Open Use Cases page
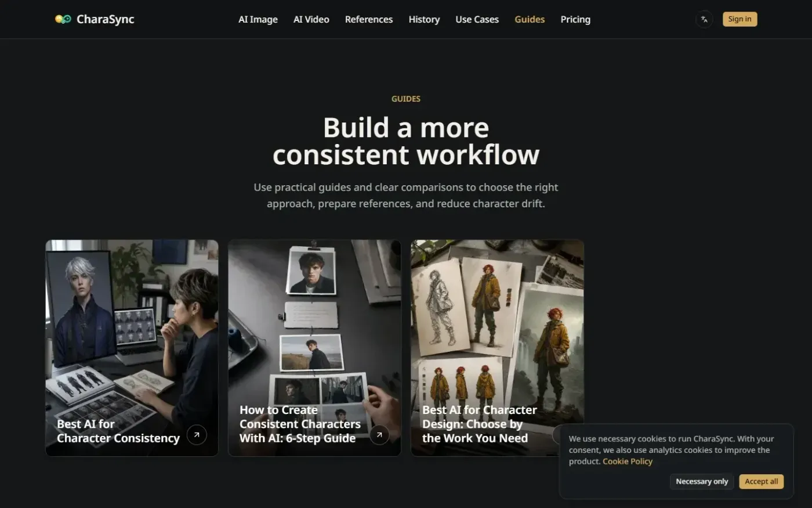This screenshot has width=812, height=508. (477, 19)
